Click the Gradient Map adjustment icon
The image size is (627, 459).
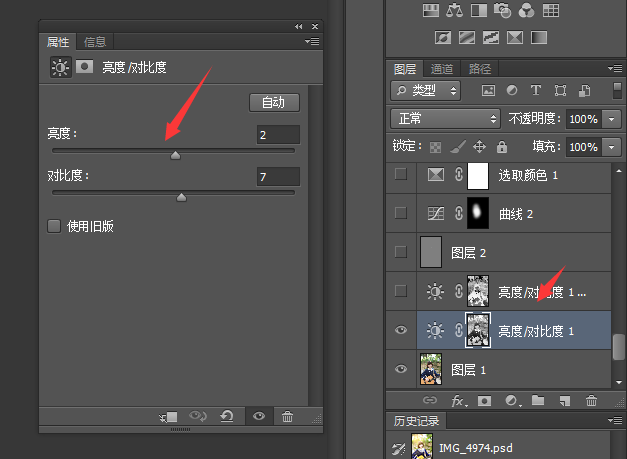click(539, 38)
